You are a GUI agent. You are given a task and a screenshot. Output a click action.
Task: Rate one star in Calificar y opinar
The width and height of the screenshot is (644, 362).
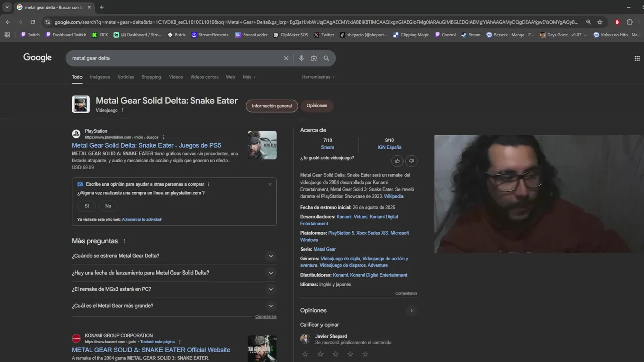305,354
